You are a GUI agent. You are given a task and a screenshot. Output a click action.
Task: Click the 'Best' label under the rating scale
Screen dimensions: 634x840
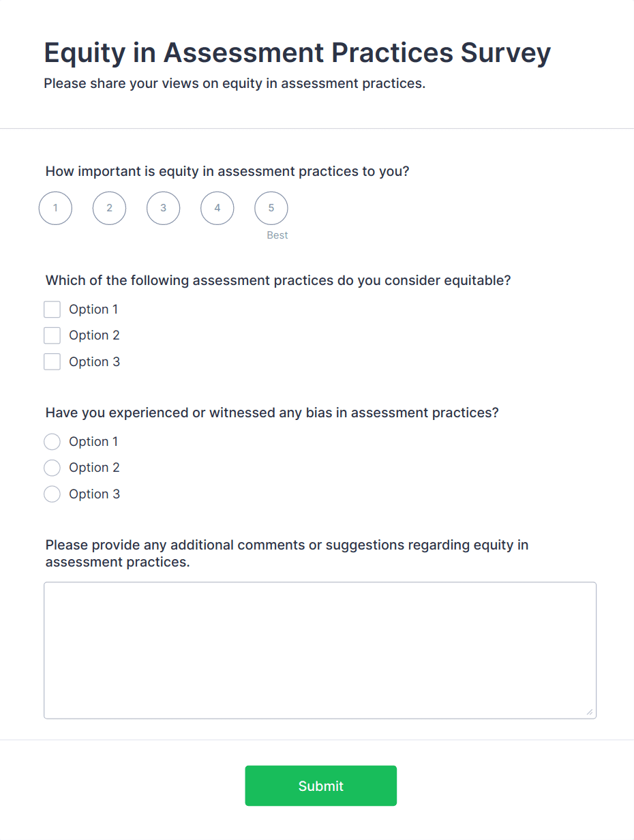277,235
